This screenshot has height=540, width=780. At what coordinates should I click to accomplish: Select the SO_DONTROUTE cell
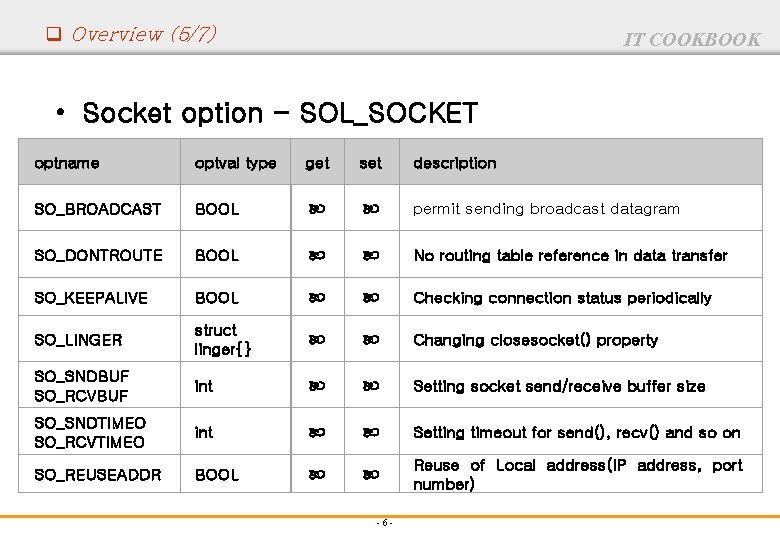pos(98,256)
